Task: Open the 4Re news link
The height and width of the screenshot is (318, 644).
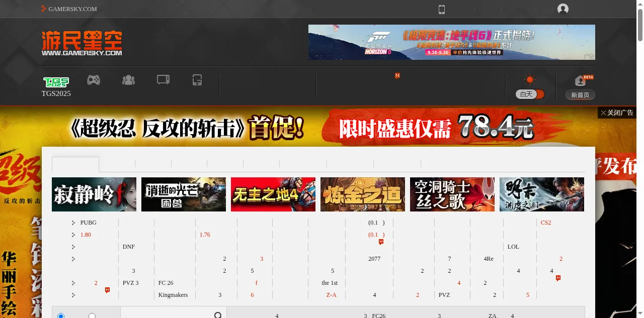Action: click(489, 259)
